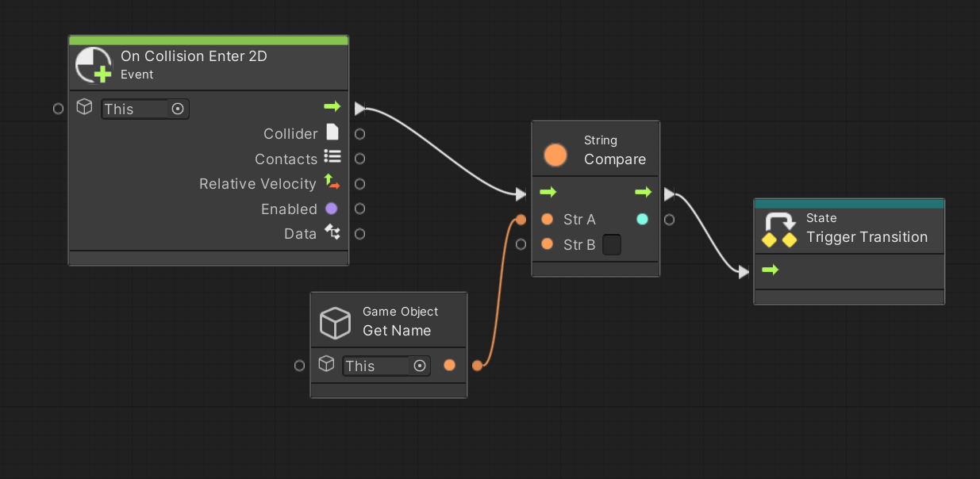The height and width of the screenshot is (479, 980).
Task: Select the String Compare node title
Action: coord(615,159)
